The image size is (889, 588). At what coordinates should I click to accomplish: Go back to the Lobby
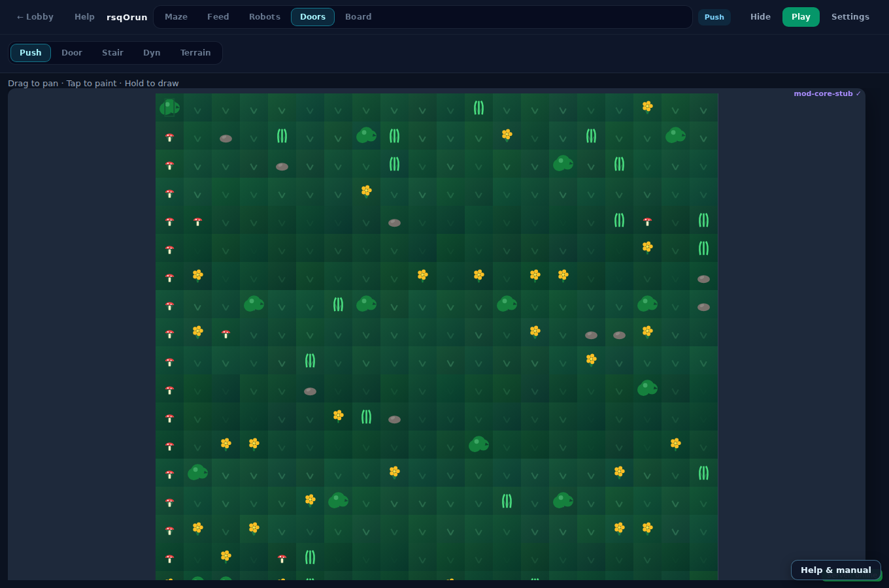[35, 17]
